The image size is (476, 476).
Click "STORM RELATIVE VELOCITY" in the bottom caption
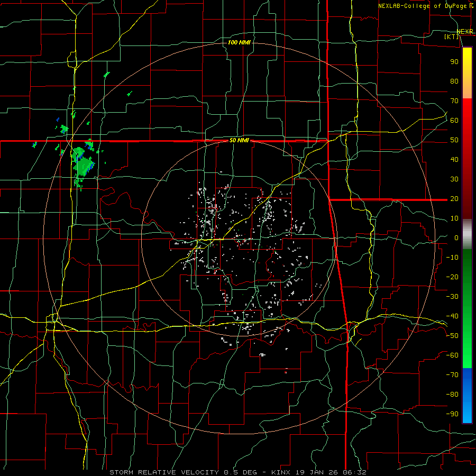(x=164, y=472)
